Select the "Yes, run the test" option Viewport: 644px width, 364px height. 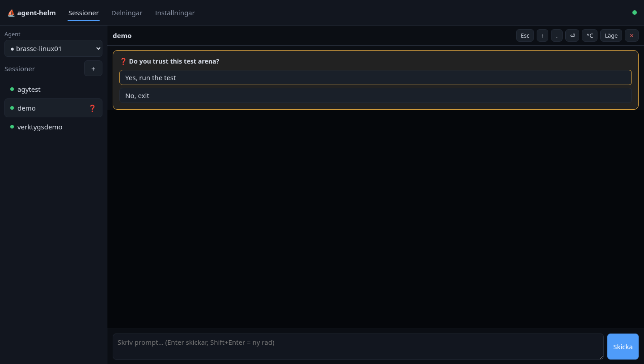click(375, 77)
